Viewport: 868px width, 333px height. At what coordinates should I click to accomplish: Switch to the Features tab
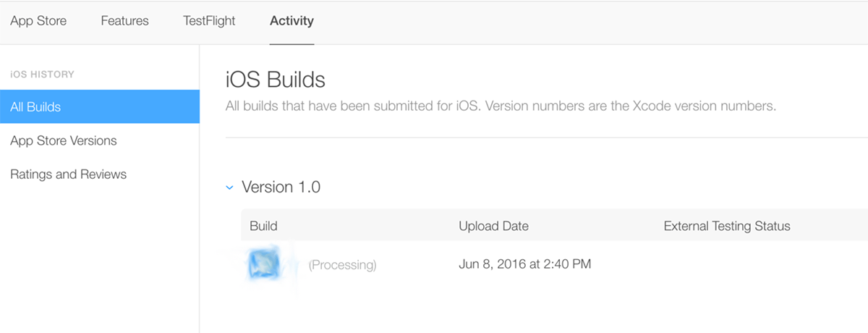click(124, 21)
